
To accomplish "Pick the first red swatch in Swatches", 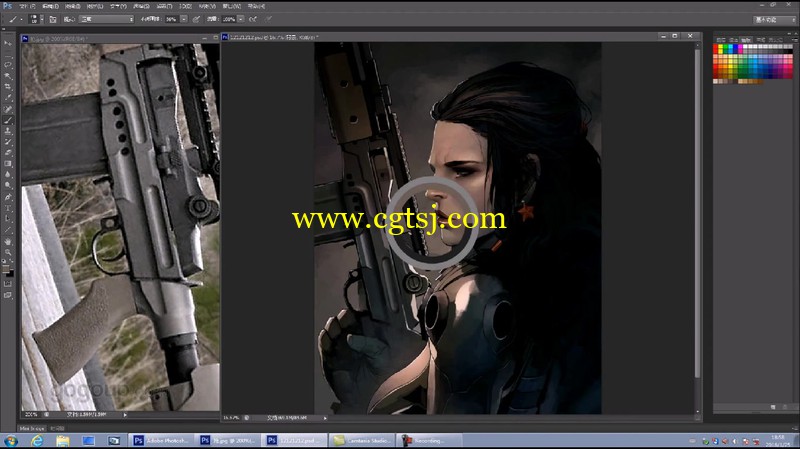I will tap(715, 47).
